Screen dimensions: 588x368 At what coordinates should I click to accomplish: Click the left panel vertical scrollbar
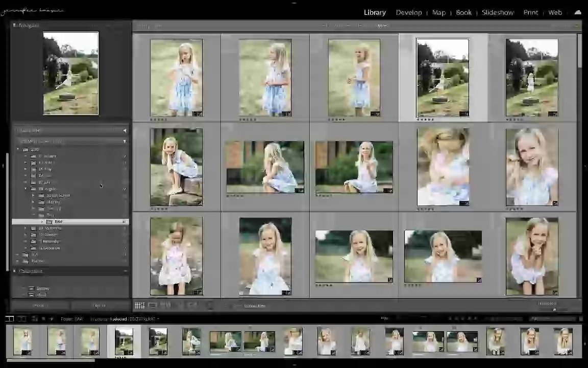point(7,212)
